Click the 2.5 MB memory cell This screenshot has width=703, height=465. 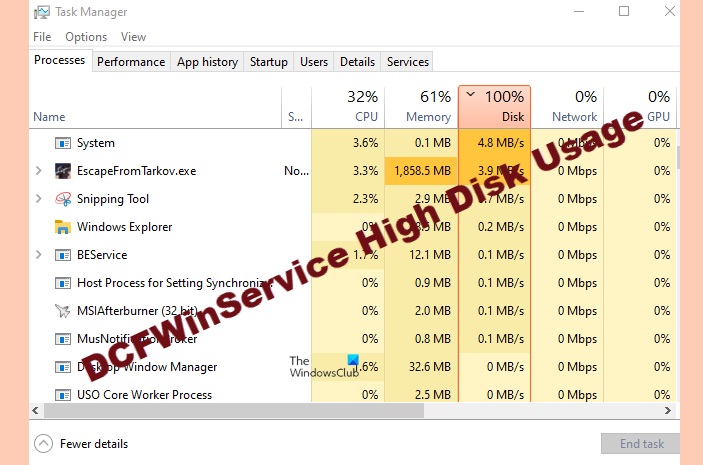tap(421, 395)
